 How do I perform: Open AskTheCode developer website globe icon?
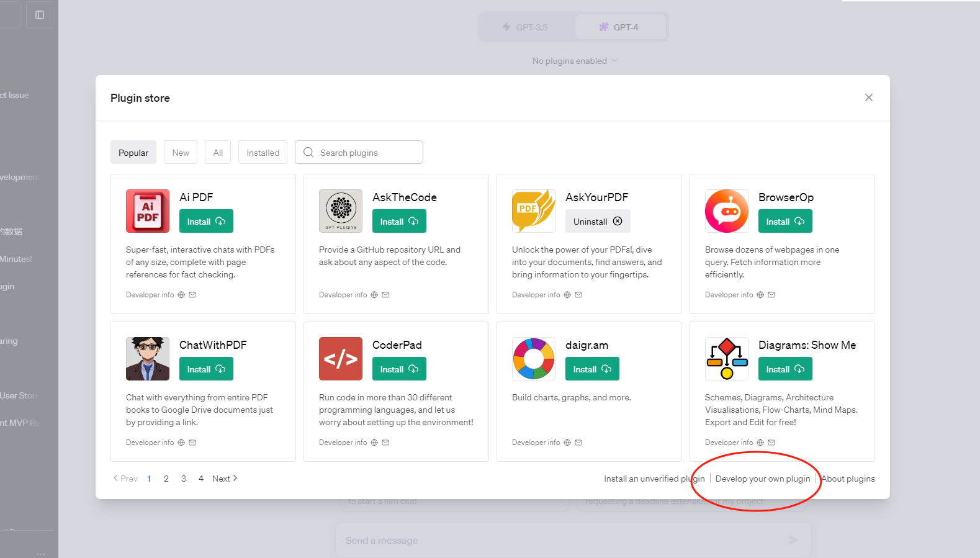tap(374, 295)
